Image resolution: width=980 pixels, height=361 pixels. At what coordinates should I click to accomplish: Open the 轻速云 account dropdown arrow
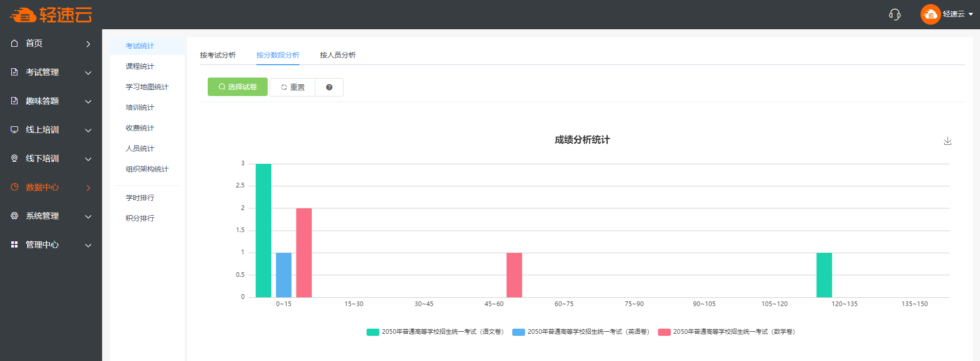(971, 14)
